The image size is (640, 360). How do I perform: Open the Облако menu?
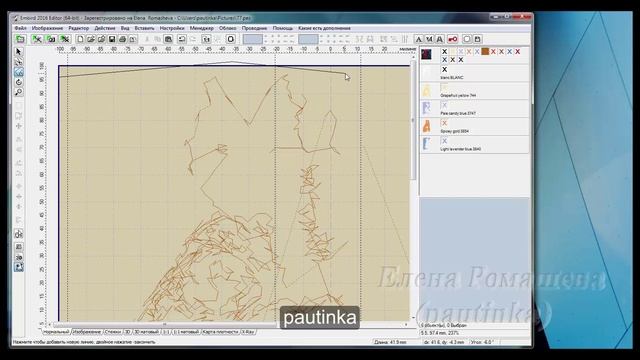coord(227,28)
